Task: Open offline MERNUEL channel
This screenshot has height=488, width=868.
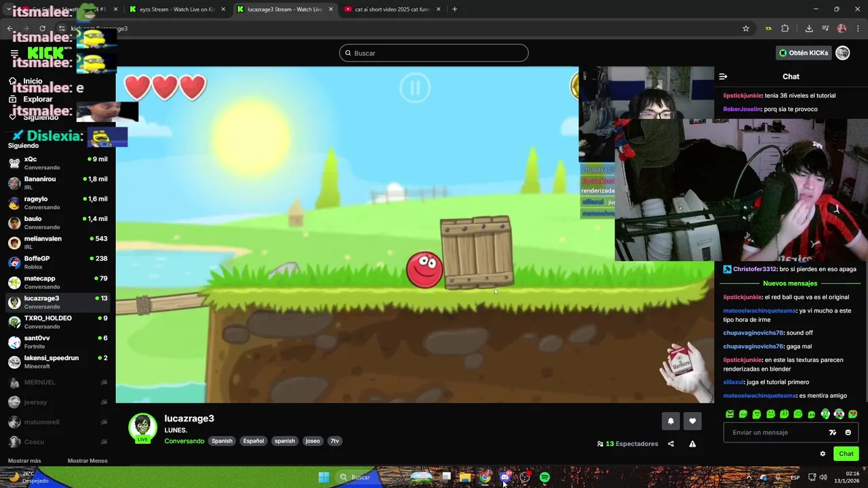Action: click(x=58, y=382)
